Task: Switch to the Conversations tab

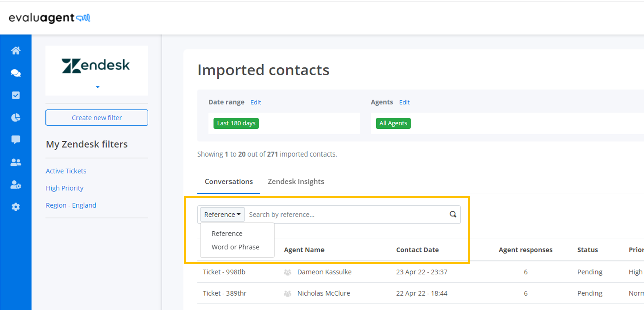Action: tap(229, 182)
